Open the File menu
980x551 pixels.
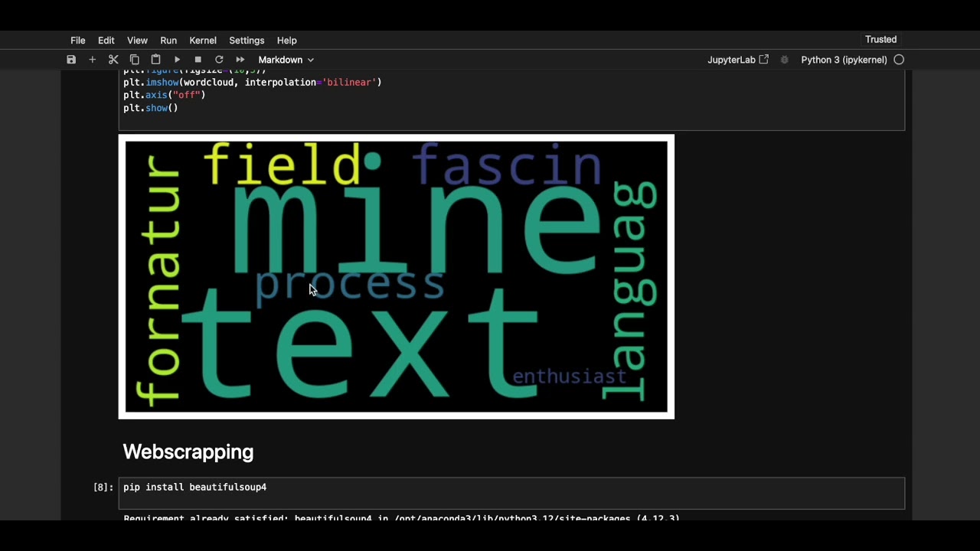pyautogui.click(x=78, y=41)
